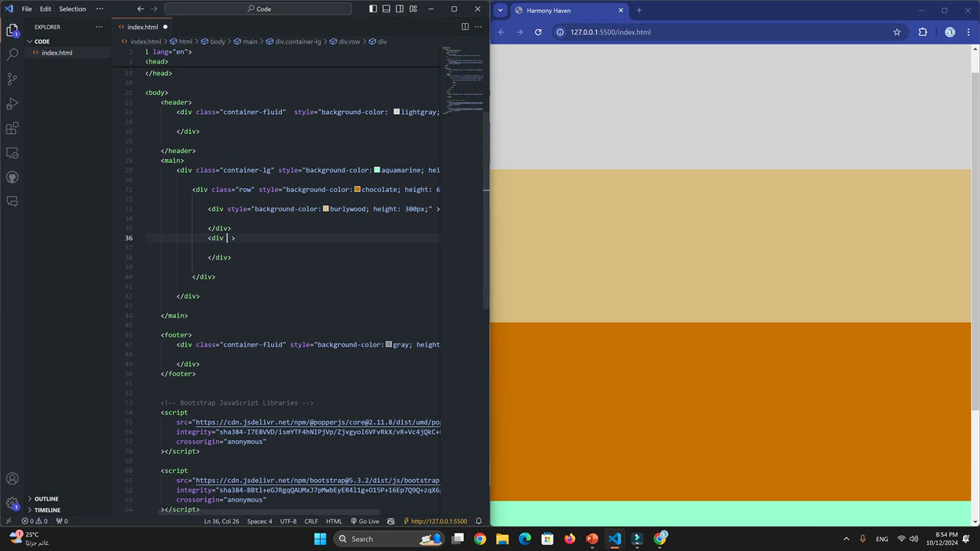Toggle the primary side bar layout button
Screen dimensions: 980x551
(x=373, y=9)
